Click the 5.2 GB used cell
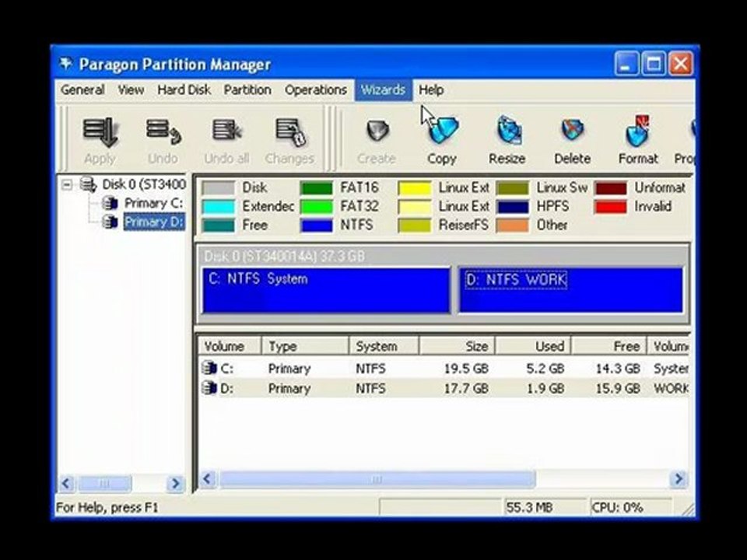Image resolution: width=747 pixels, height=560 pixels. pos(545,369)
